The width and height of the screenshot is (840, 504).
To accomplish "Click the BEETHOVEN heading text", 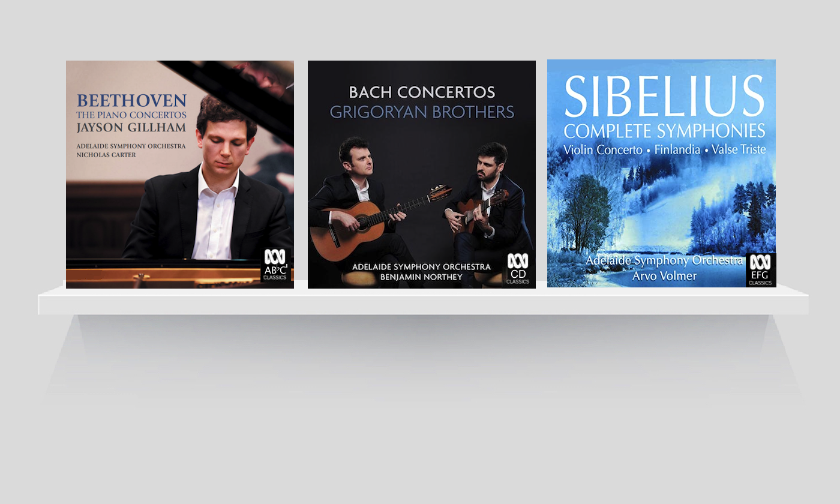I will coord(131,100).
